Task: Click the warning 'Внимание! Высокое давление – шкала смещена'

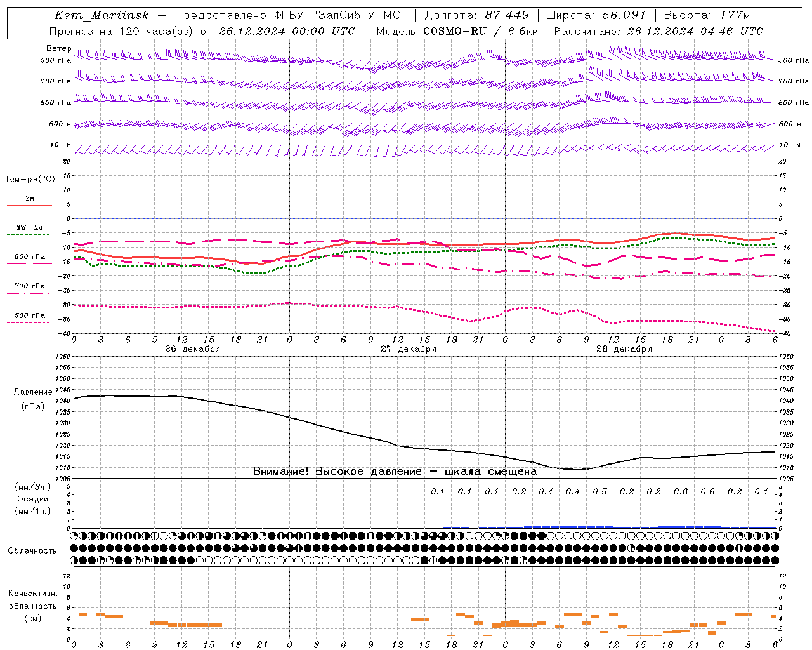Action: coord(395,471)
